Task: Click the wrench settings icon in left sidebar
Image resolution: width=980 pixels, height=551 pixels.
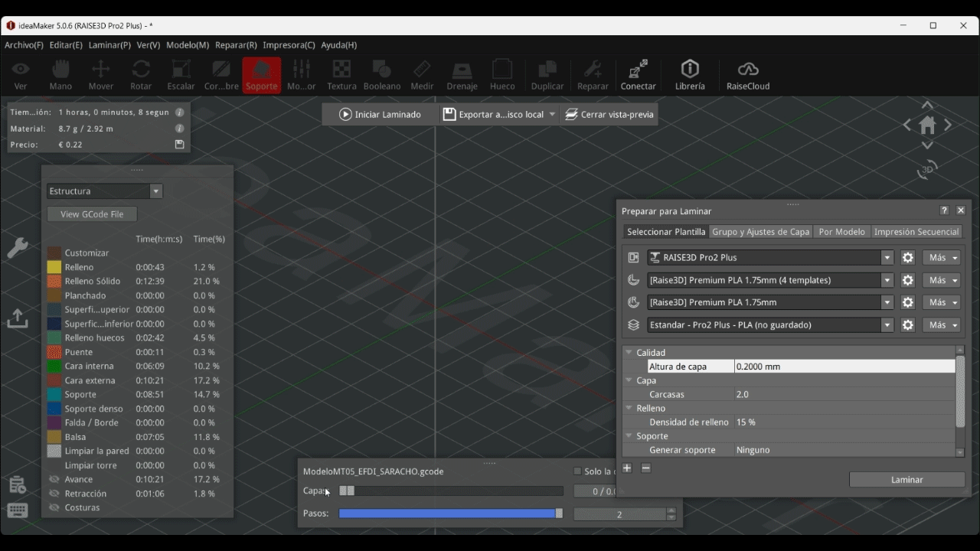Action: pyautogui.click(x=18, y=247)
